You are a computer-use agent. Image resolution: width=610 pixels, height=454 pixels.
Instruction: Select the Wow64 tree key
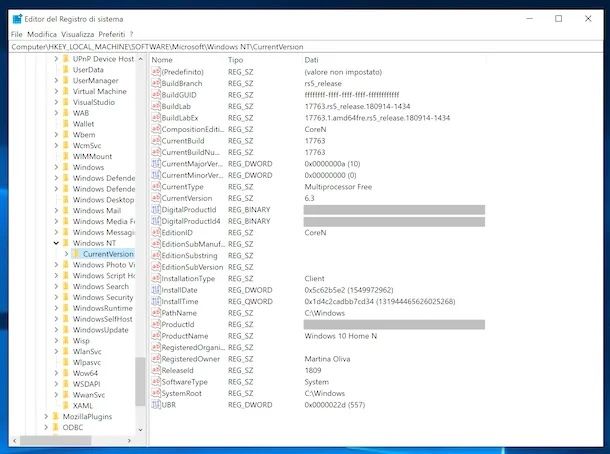coord(85,373)
